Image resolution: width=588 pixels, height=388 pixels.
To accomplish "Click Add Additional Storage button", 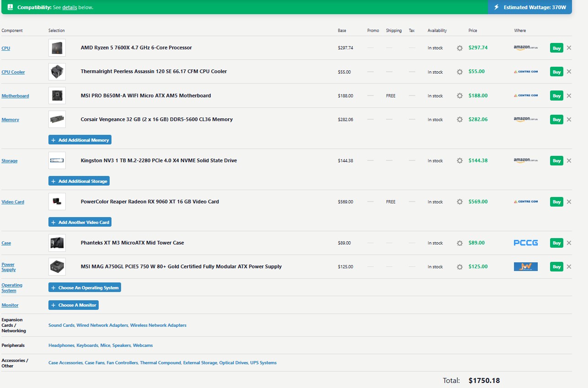I will (79, 181).
